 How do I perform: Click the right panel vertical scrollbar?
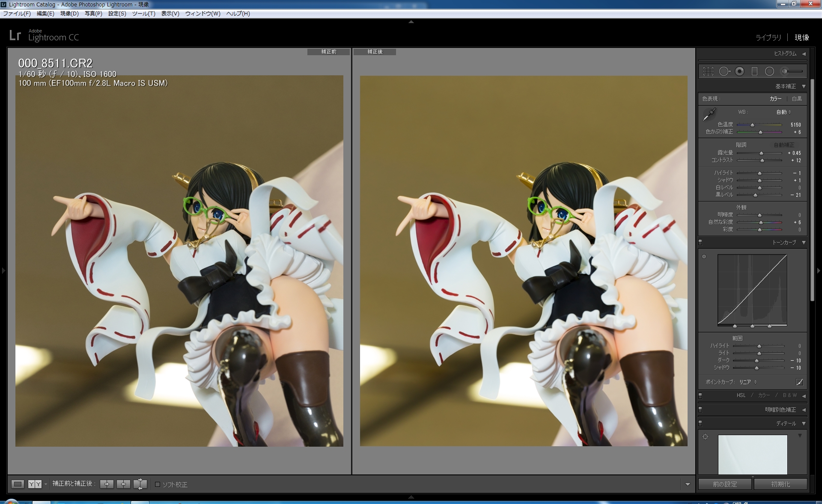812,190
